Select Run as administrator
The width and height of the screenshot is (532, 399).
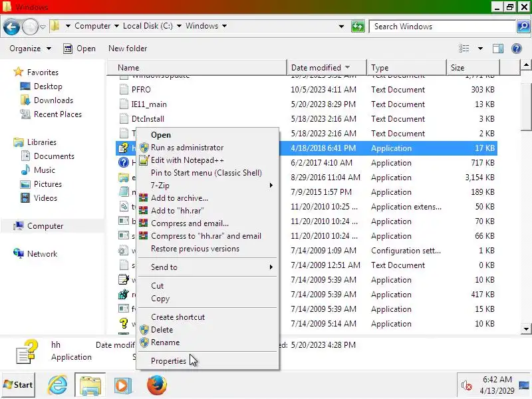[x=207, y=147]
